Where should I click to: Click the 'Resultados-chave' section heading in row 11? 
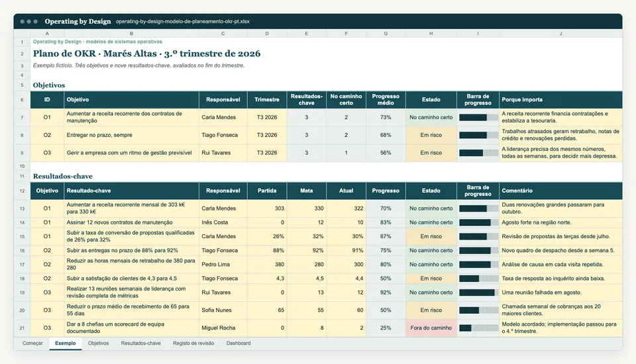pyautogui.click(x=63, y=176)
